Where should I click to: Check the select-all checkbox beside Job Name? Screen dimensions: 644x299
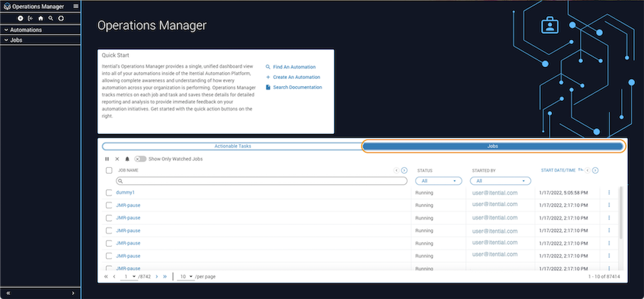pyautogui.click(x=109, y=171)
